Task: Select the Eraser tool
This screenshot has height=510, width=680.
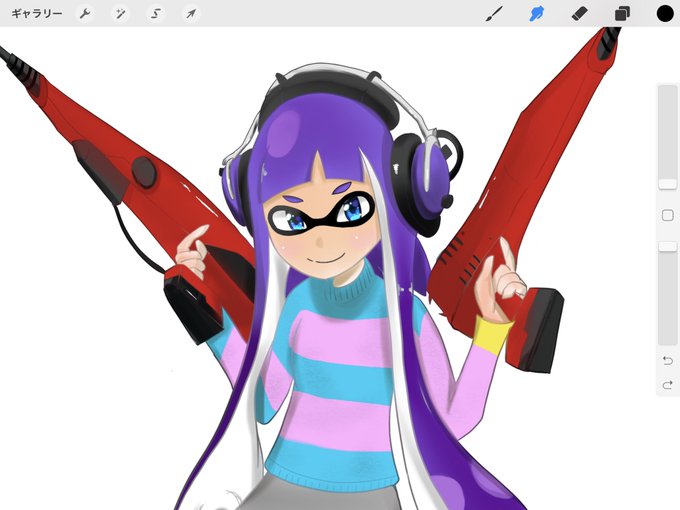Action: click(x=579, y=14)
